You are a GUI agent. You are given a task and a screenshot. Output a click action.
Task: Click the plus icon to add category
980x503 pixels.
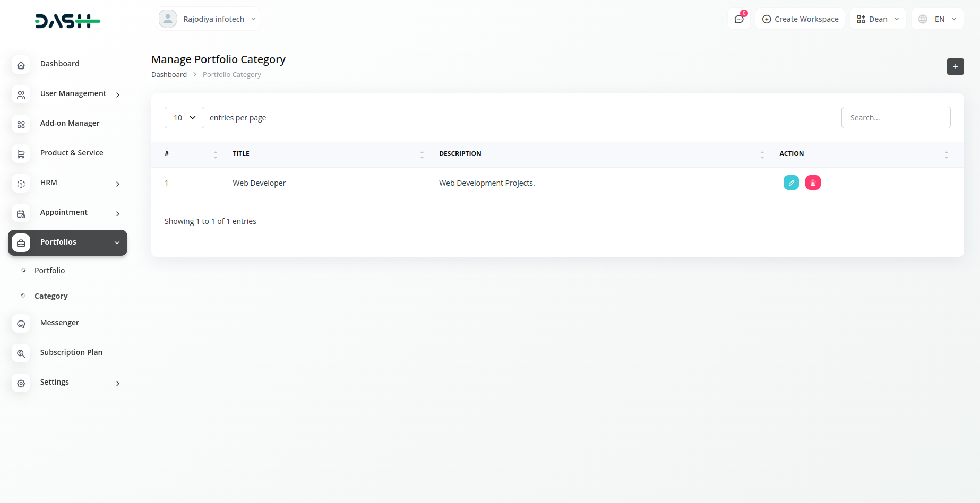(x=955, y=67)
